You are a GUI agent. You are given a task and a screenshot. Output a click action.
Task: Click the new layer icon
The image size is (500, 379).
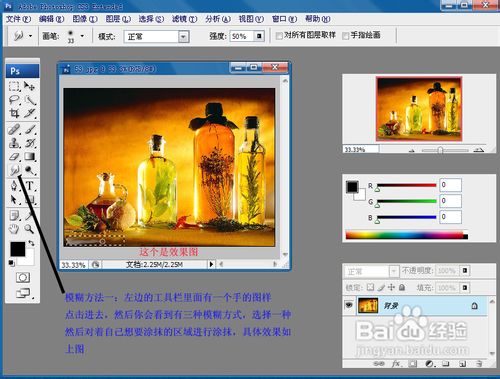(462, 363)
